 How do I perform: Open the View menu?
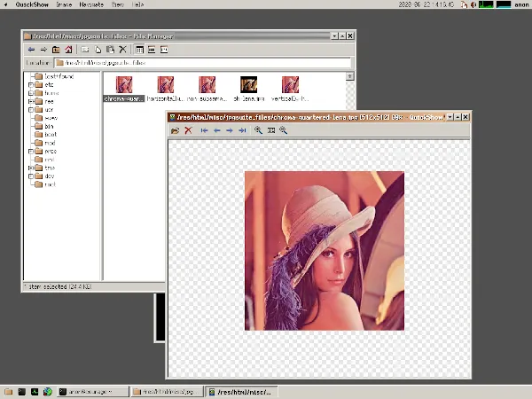pyautogui.click(x=118, y=4)
